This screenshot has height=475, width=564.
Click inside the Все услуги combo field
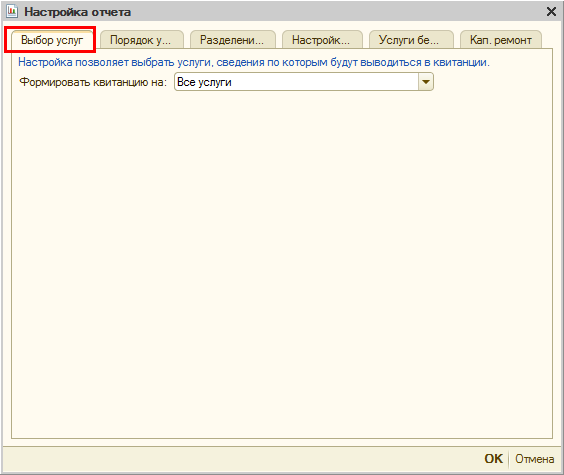click(304, 82)
